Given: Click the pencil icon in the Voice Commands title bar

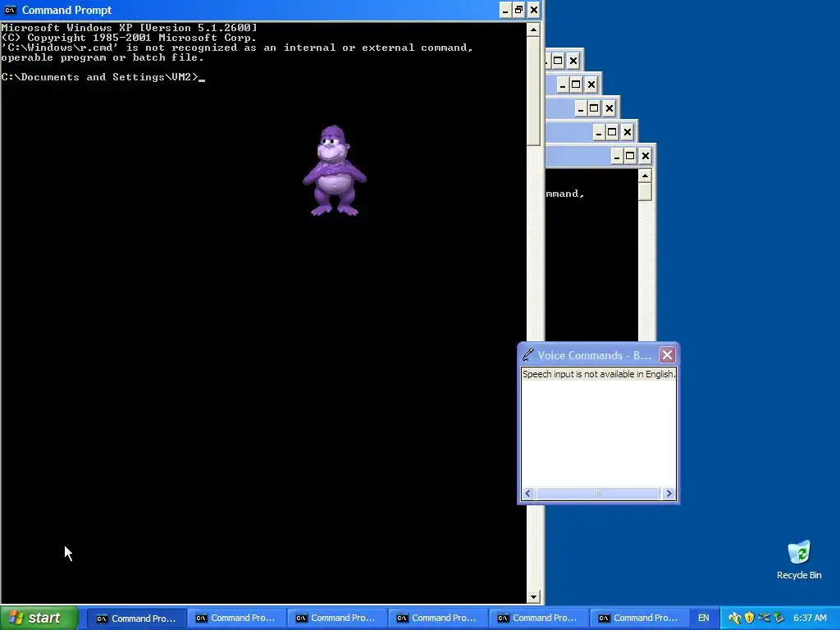Looking at the screenshot, I should (x=528, y=354).
